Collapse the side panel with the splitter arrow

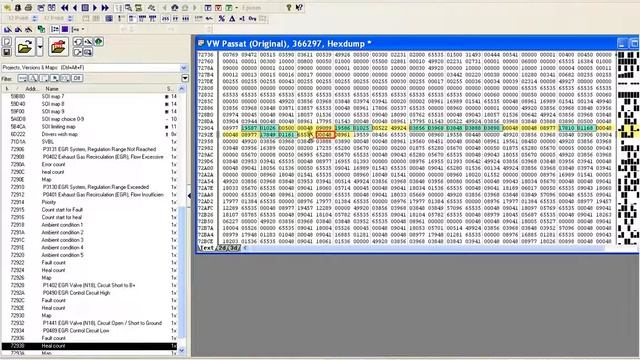click(190, 196)
